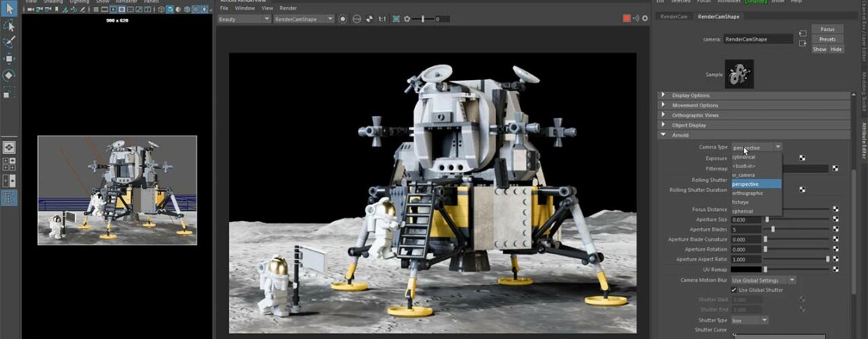Image resolution: width=868 pixels, height=339 pixels.
Task: Set render zoom to 1:1
Action: pyautogui.click(x=382, y=19)
